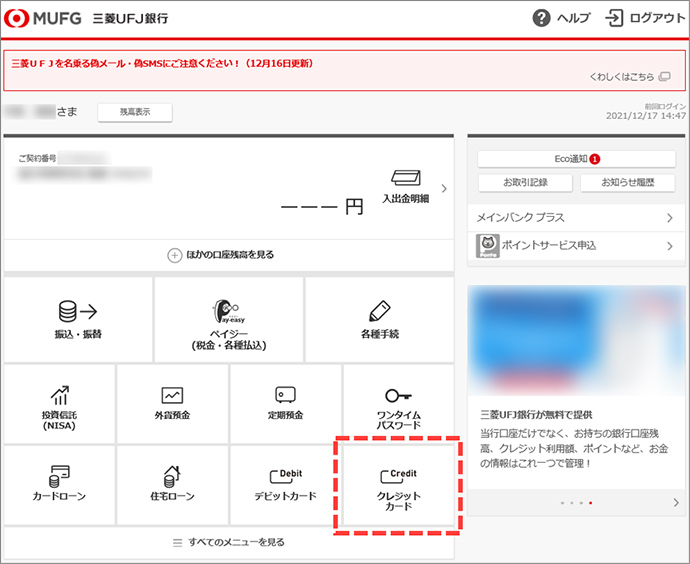Click the 残高表示 balance toggle button
The image size is (690, 564).
[135, 112]
